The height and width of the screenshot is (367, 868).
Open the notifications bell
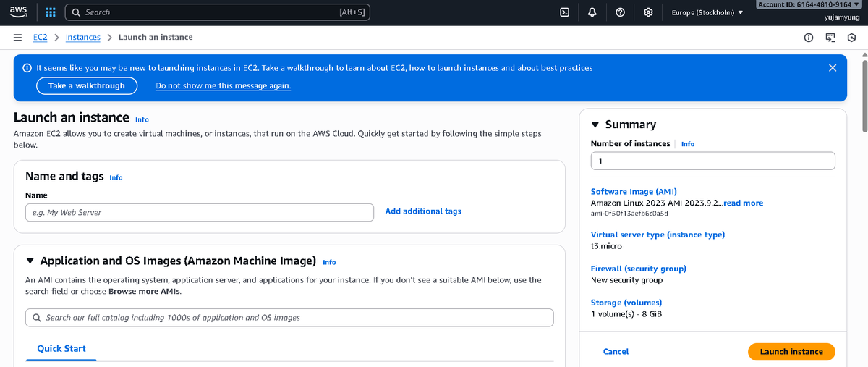click(x=592, y=12)
